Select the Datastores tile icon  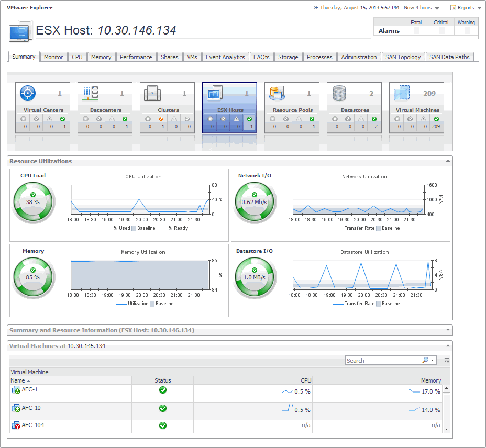coord(339,93)
